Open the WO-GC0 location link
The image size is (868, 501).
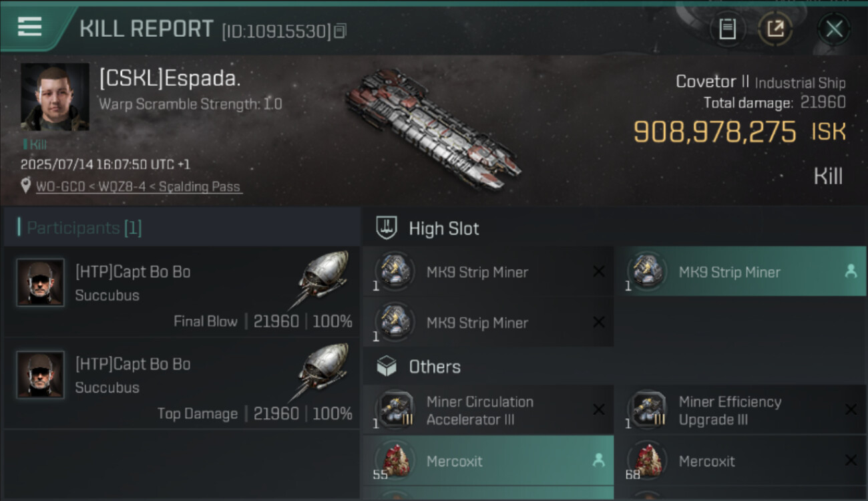[x=139, y=187]
